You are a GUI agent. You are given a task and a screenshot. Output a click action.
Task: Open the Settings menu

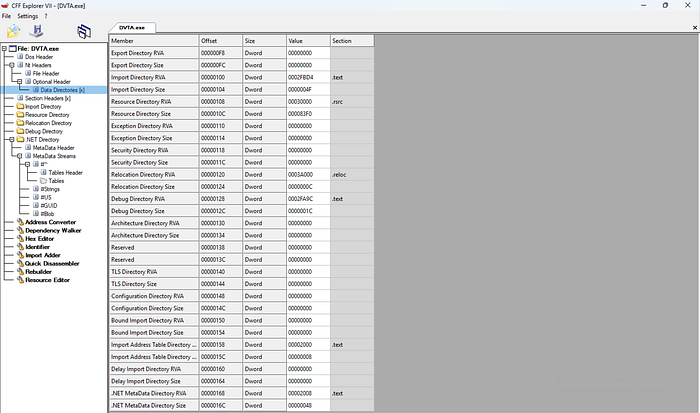click(28, 16)
